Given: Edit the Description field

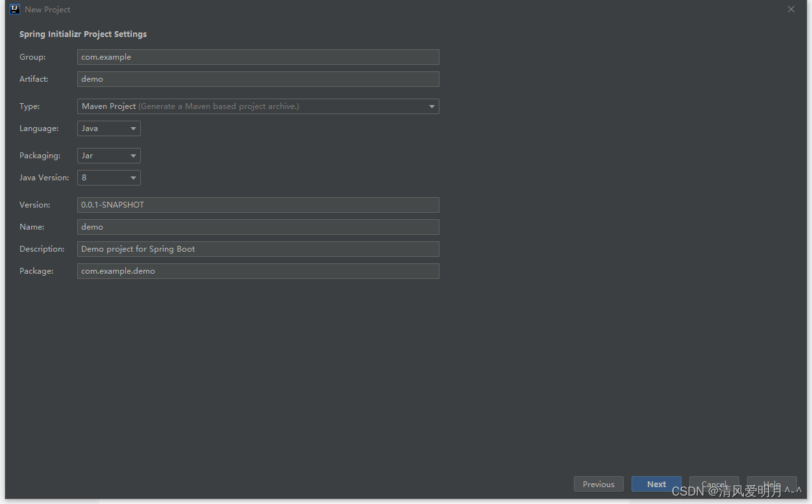Looking at the screenshot, I should (258, 249).
